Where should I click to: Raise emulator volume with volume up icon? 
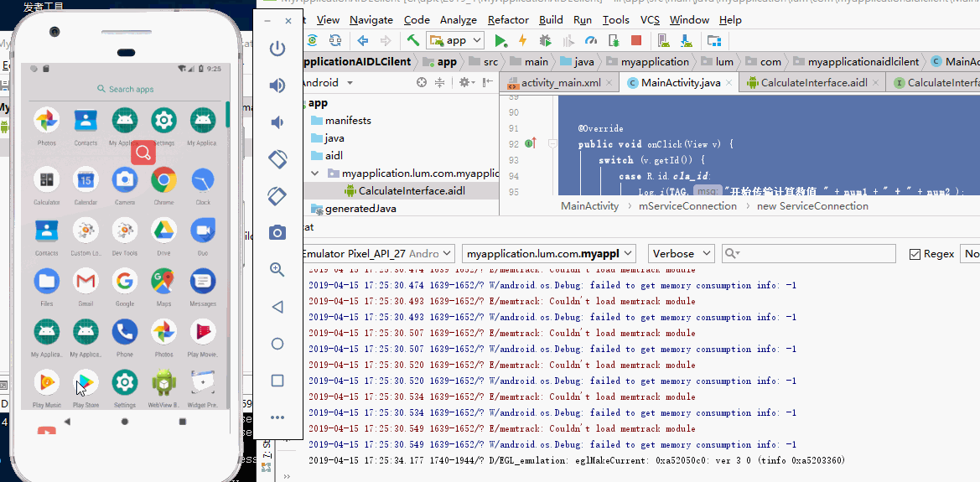coord(277,86)
